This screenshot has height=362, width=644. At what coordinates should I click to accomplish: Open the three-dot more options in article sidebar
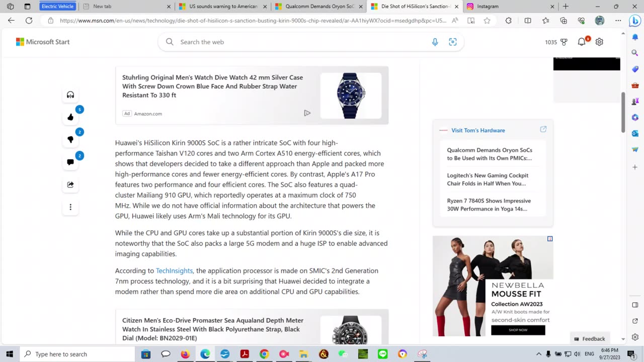(x=70, y=207)
